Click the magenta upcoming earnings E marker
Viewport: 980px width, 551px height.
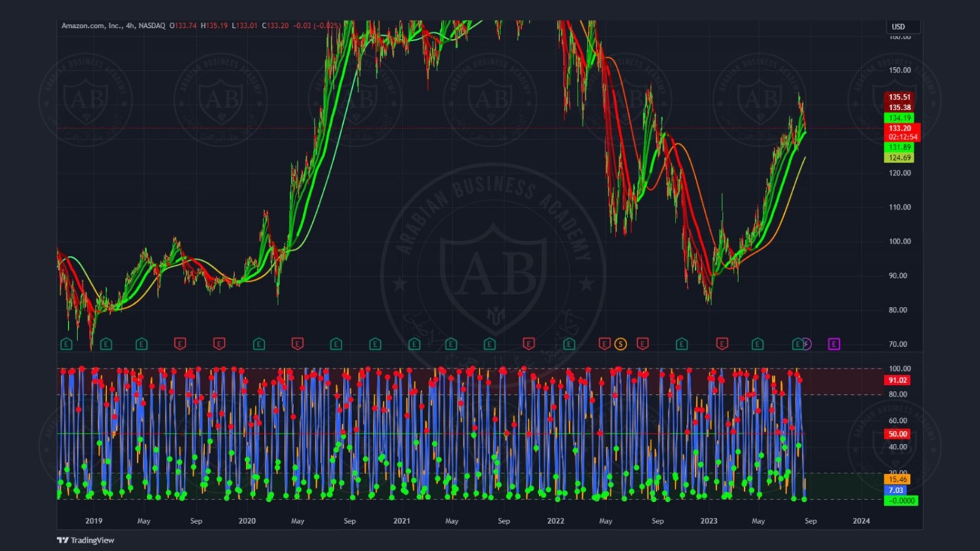click(x=834, y=344)
